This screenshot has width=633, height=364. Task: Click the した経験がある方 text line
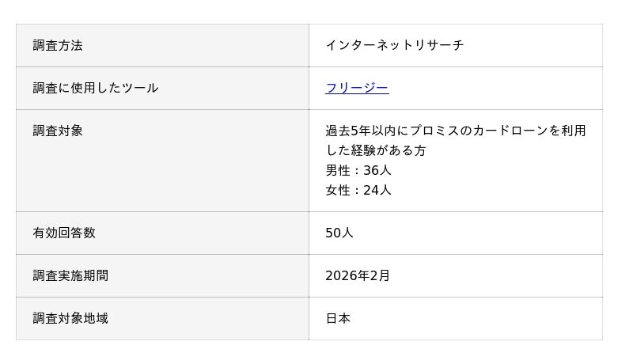[x=375, y=150]
